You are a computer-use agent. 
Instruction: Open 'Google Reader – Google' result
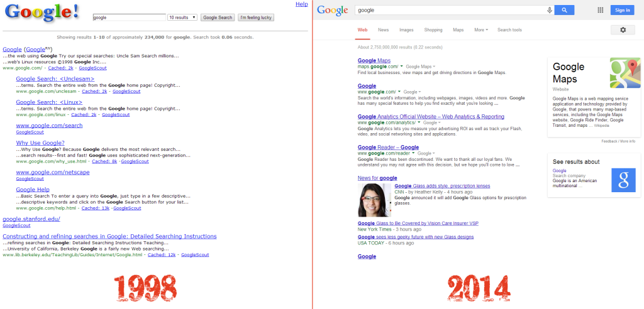click(x=388, y=148)
